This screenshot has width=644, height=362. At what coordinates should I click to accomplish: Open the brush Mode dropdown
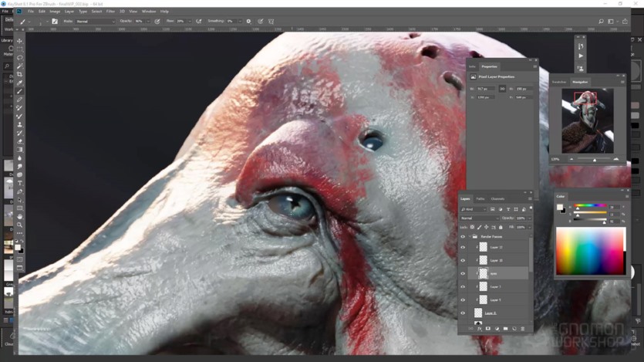tap(96, 22)
